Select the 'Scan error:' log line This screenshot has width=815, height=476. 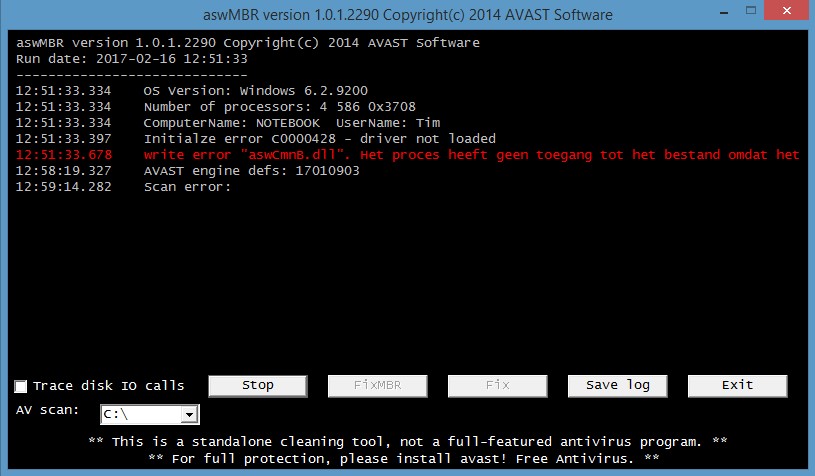click(123, 187)
